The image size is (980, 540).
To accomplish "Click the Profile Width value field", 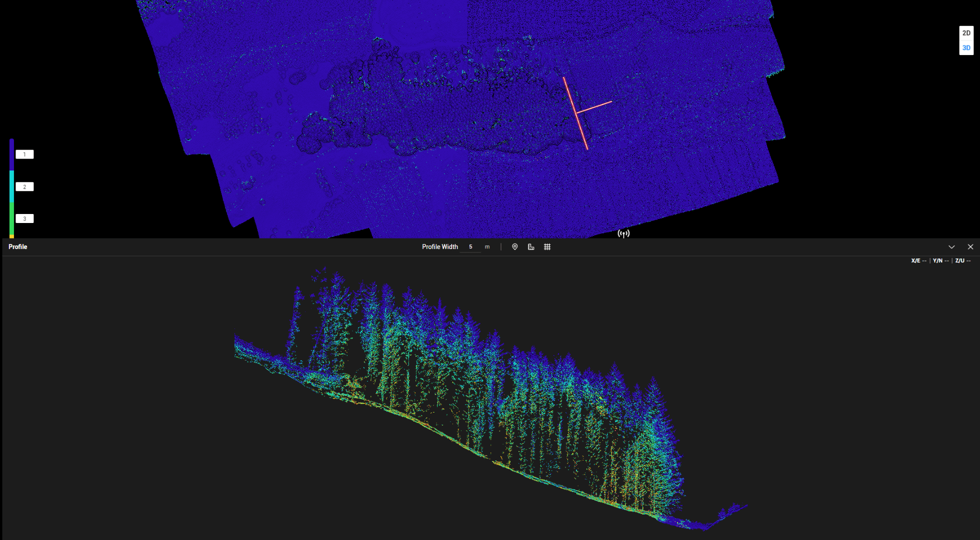I will click(470, 246).
